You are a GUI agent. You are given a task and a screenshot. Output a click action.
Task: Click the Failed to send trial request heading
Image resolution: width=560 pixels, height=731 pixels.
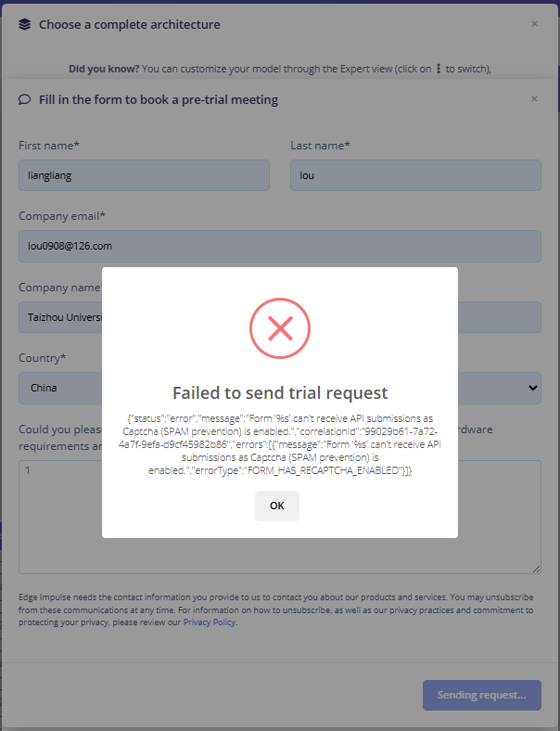(280, 392)
